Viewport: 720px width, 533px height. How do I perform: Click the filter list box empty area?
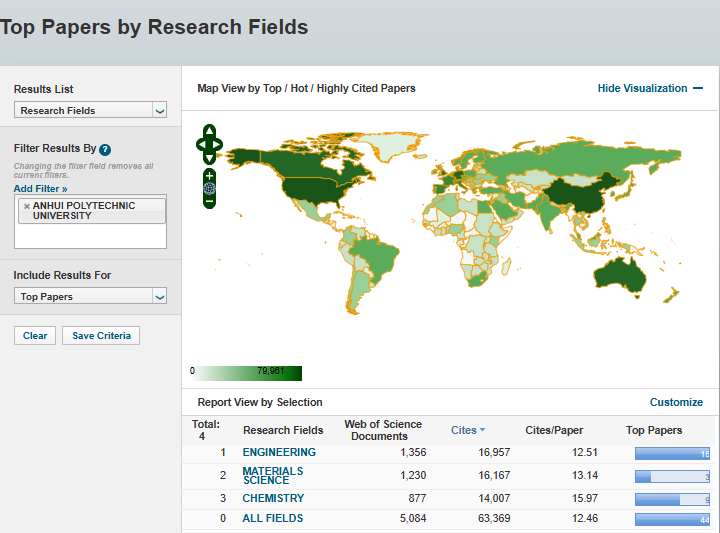coord(90,235)
